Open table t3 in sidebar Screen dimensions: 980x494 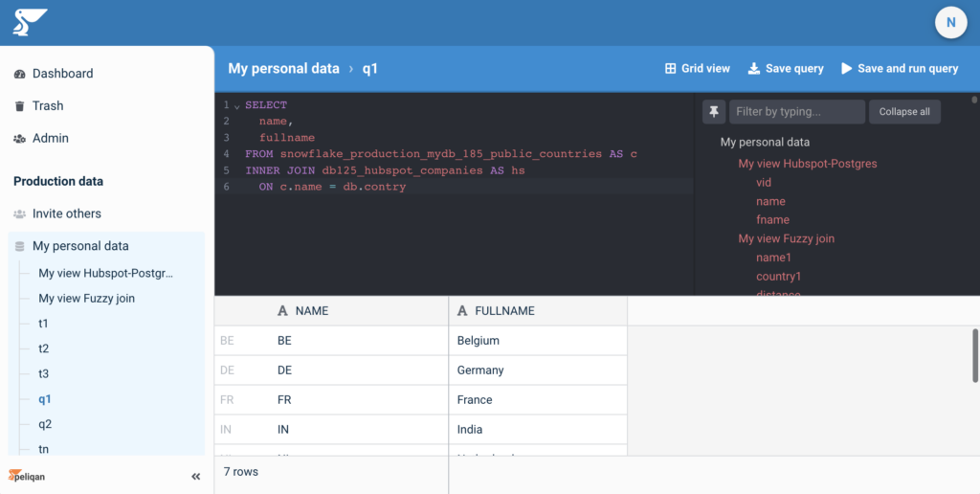44,374
